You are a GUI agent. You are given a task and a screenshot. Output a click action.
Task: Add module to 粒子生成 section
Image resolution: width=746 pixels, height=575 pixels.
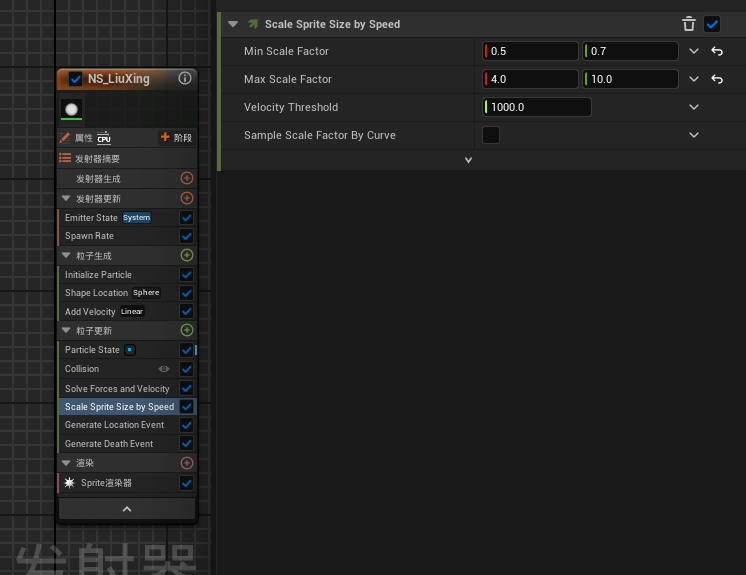[x=187, y=255]
